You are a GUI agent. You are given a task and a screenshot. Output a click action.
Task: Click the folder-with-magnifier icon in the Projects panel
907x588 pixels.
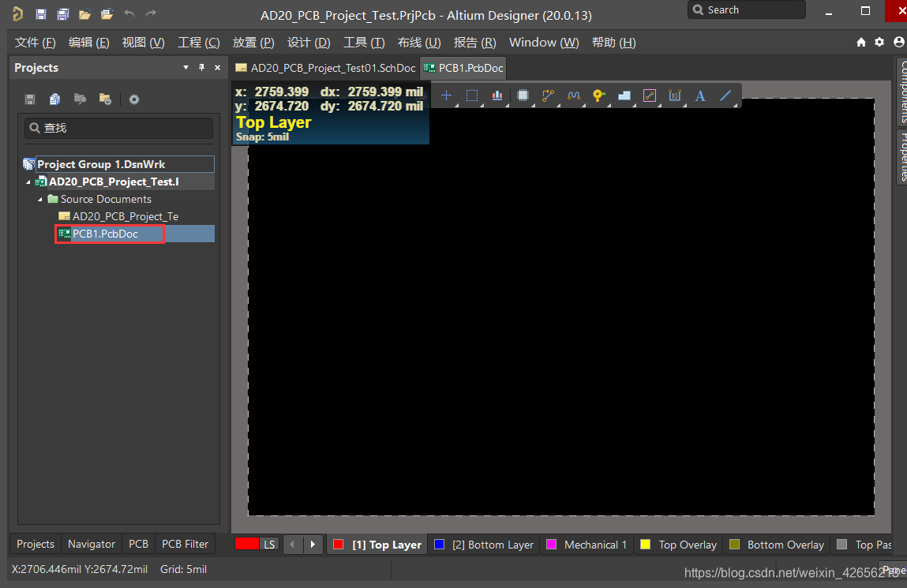click(80, 99)
